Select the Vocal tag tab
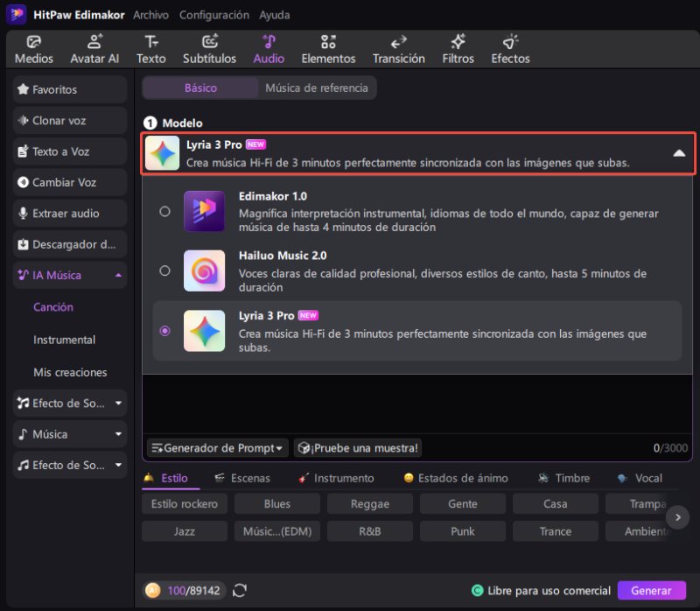Viewport: 700px width, 611px height. click(640, 478)
